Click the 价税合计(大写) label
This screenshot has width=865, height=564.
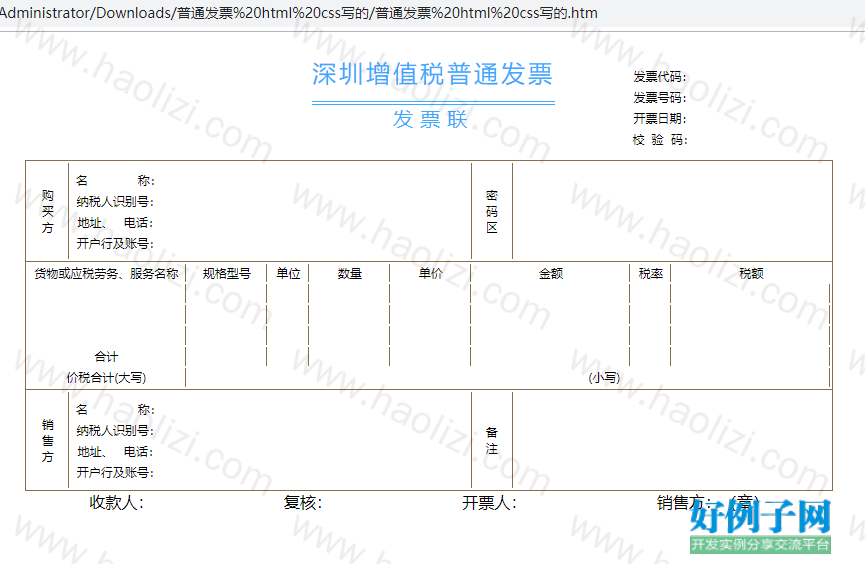tap(106, 377)
